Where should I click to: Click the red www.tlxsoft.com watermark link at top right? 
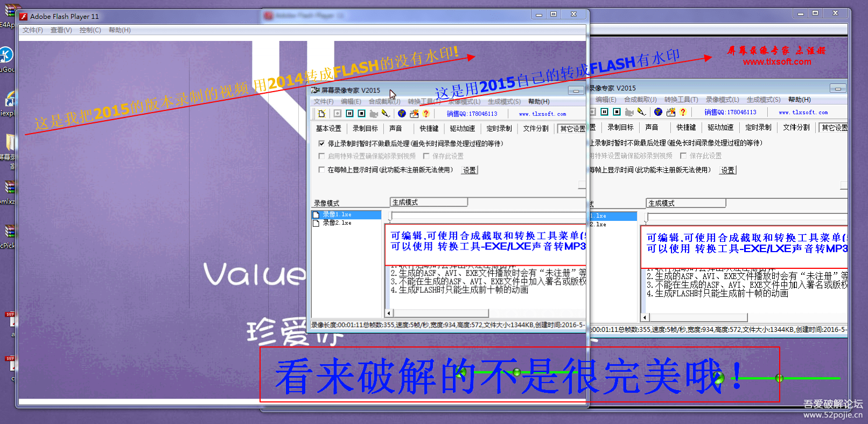[x=776, y=62]
